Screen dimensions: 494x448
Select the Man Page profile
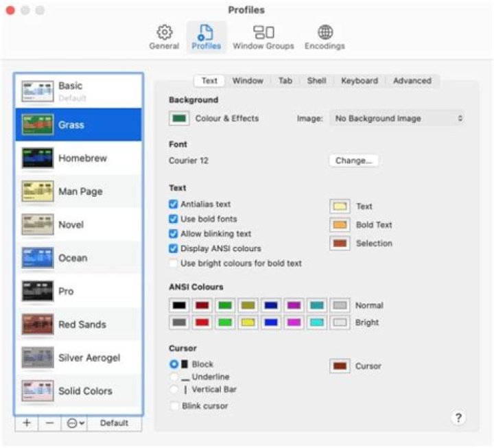tap(78, 191)
